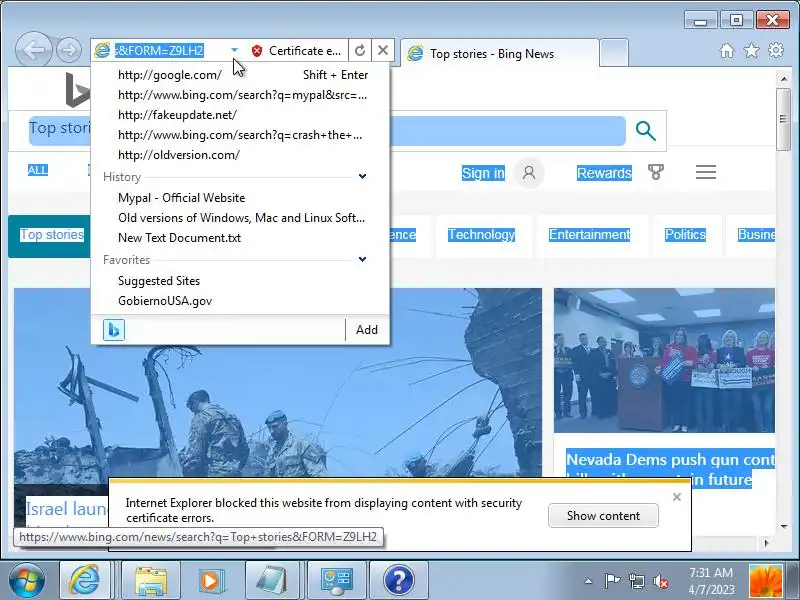Stop loading with the X icon
Viewport: 800px width, 600px height.
pyautogui.click(x=383, y=51)
